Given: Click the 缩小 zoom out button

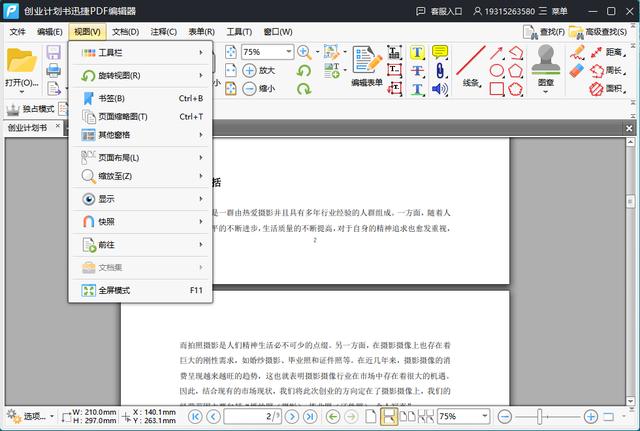Looking at the screenshot, I should click(x=259, y=89).
